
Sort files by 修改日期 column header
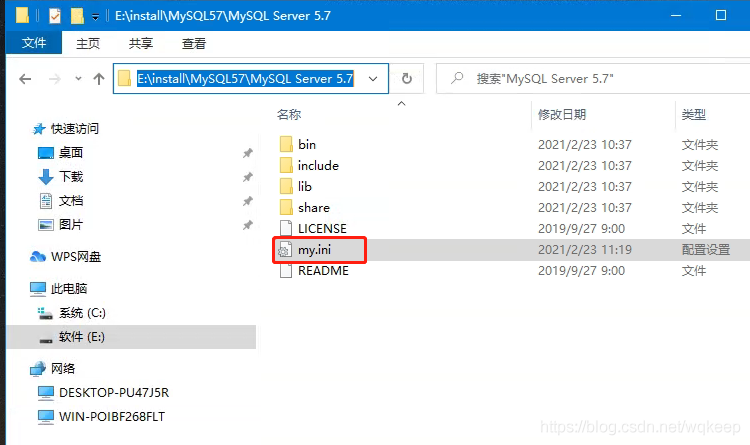[562, 114]
